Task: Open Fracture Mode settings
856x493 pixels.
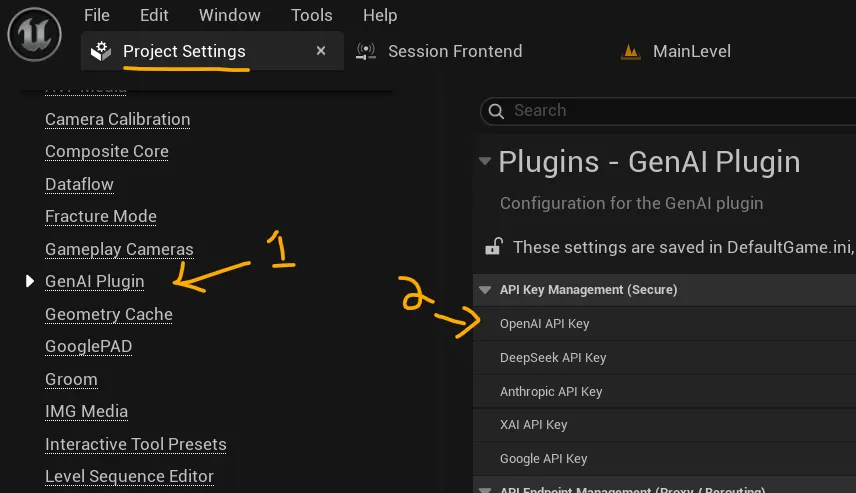Action: coord(100,216)
